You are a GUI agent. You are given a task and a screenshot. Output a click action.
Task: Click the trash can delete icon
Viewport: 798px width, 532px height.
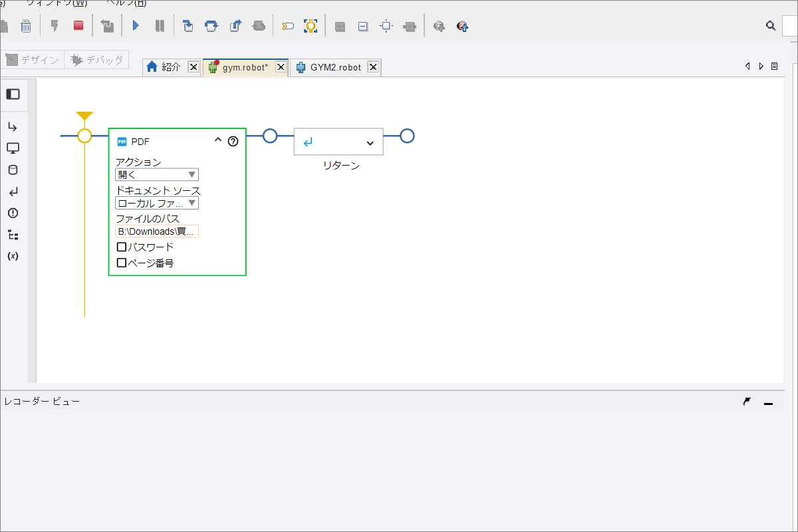[x=25, y=26]
